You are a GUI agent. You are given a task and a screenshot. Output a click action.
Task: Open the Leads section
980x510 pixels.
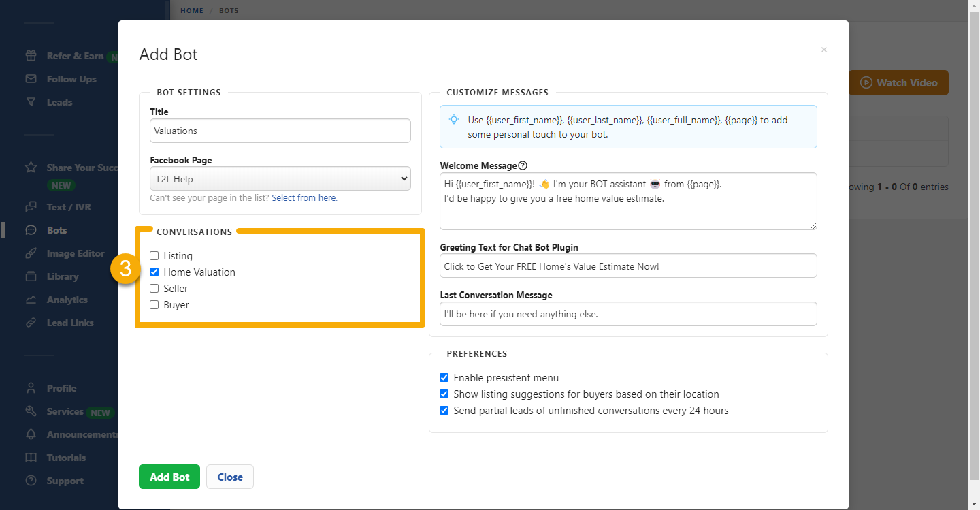coord(60,102)
